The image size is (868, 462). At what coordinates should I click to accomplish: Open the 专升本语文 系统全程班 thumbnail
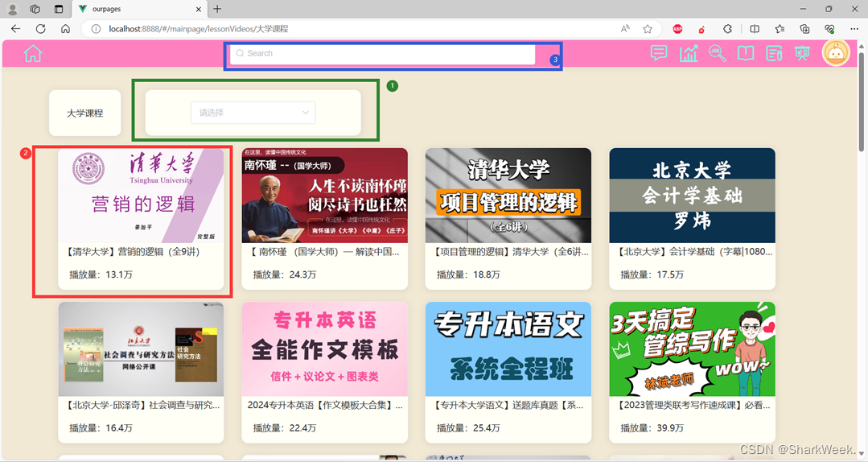point(508,349)
